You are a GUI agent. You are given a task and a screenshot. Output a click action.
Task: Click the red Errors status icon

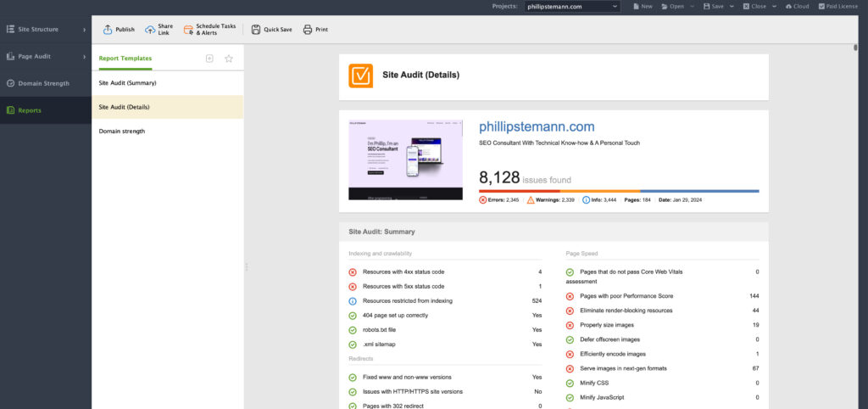[482, 200]
